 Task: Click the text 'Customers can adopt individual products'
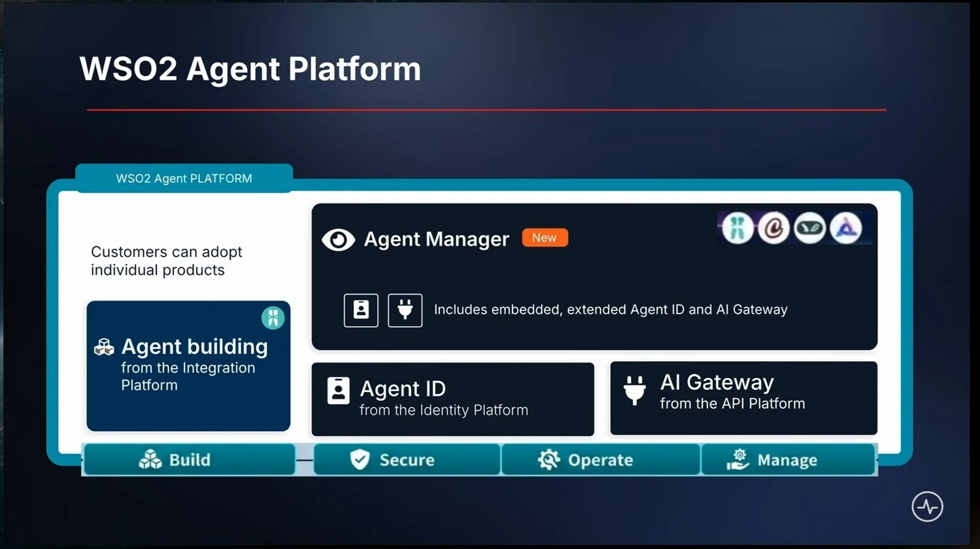pos(167,261)
